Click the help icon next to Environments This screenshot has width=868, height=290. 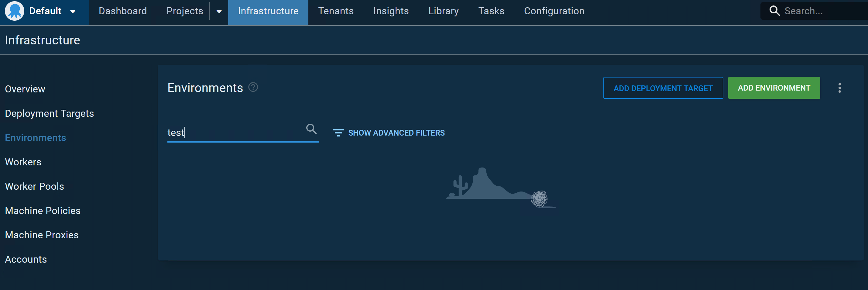click(253, 87)
